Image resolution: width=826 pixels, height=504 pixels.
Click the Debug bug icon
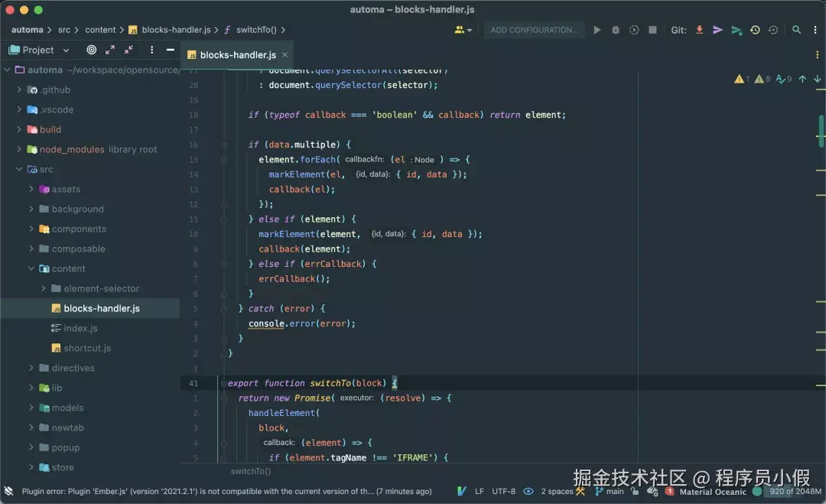(x=615, y=30)
